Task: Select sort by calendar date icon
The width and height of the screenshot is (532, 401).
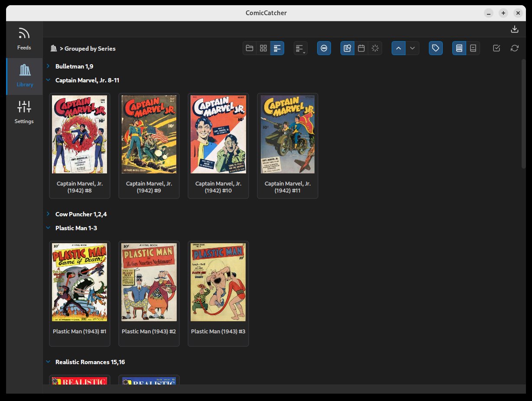Action: coord(361,48)
